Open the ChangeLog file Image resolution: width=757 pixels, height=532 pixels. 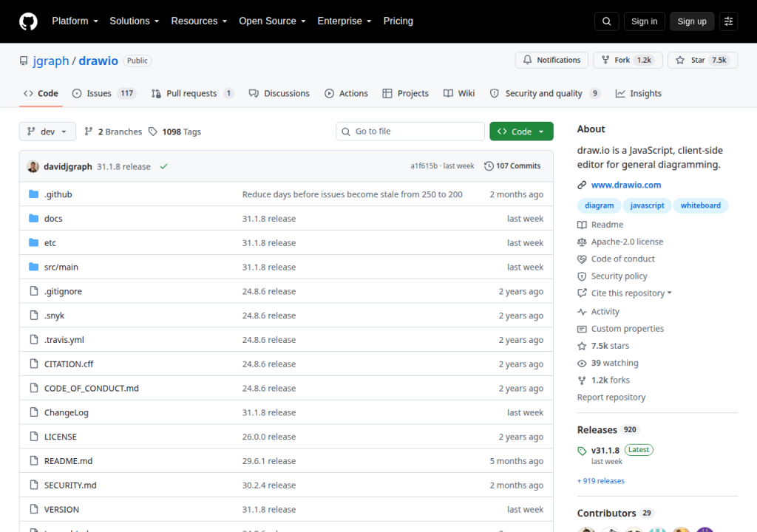[66, 412]
